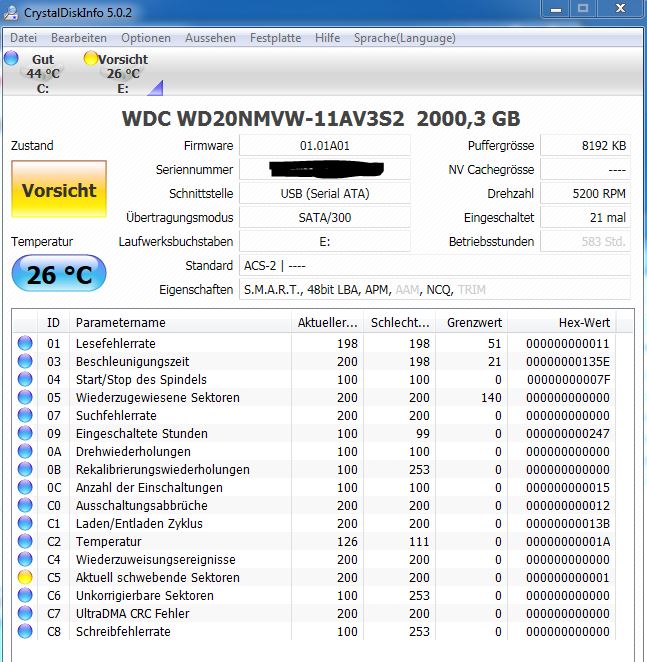The width and height of the screenshot is (647, 662).
Task: Select hex value 0000000135E
Action: pos(568,361)
